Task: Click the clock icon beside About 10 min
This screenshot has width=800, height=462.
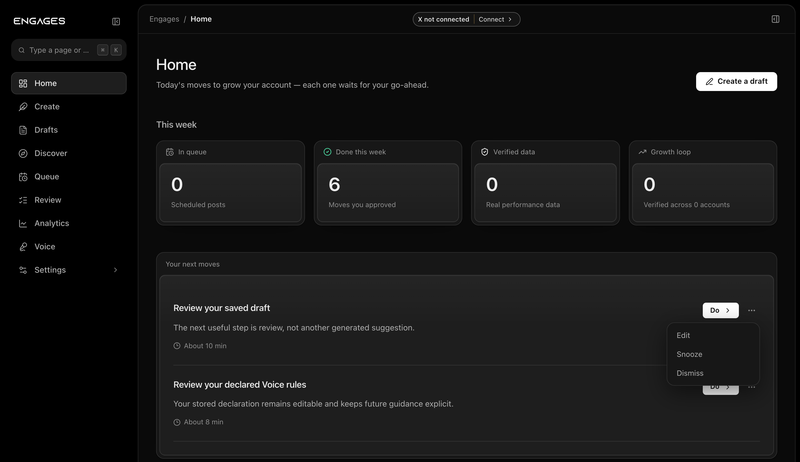Action: tap(177, 346)
